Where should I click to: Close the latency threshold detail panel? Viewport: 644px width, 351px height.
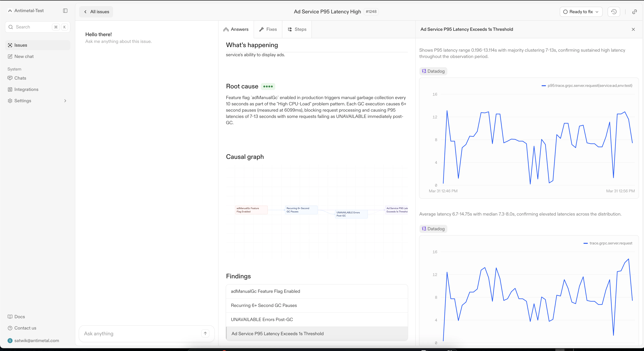(633, 29)
